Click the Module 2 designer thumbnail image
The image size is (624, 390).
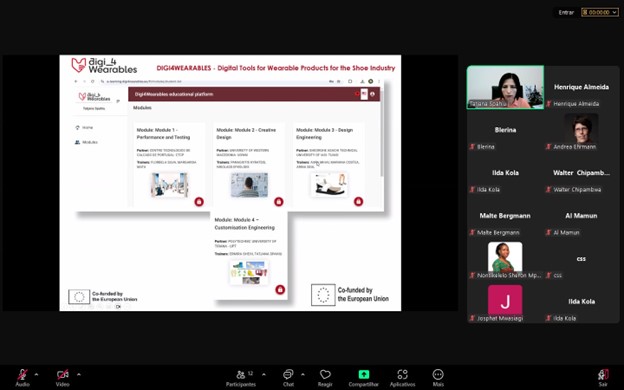click(x=249, y=185)
